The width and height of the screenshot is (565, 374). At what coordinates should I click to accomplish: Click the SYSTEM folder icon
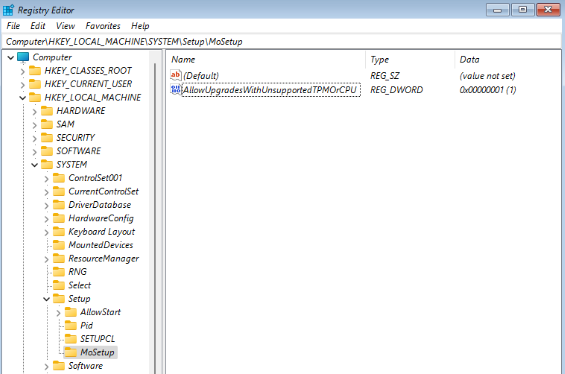[x=47, y=165]
